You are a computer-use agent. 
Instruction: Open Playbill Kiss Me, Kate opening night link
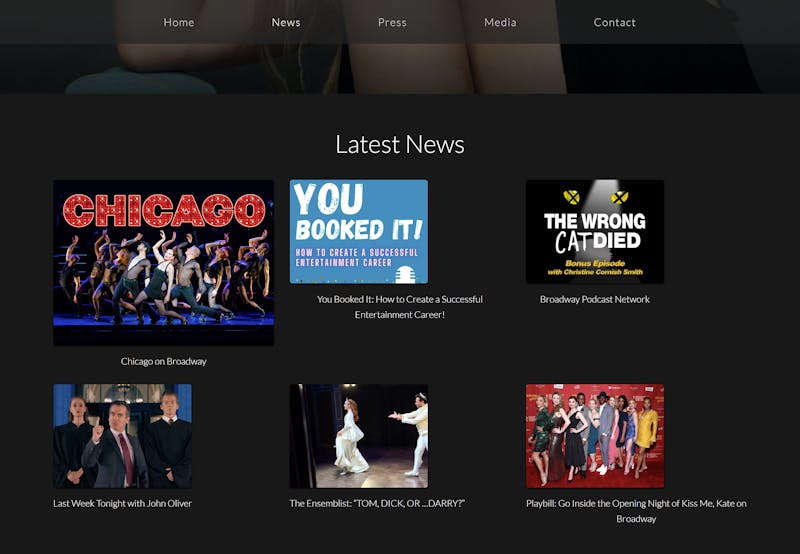pyautogui.click(x=636, y=511)
